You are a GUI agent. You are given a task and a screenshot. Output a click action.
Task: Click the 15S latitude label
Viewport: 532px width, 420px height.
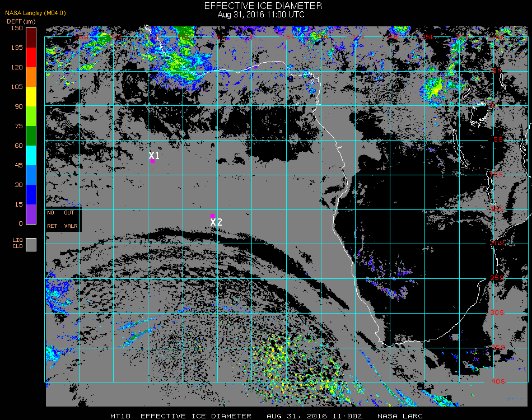[x=497, y=209]
